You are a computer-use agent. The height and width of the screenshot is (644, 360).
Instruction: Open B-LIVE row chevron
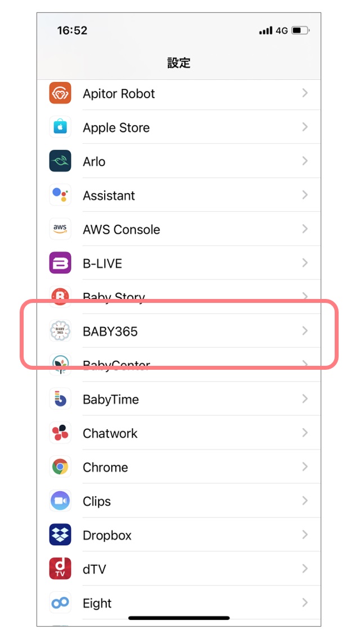[305, 263]
